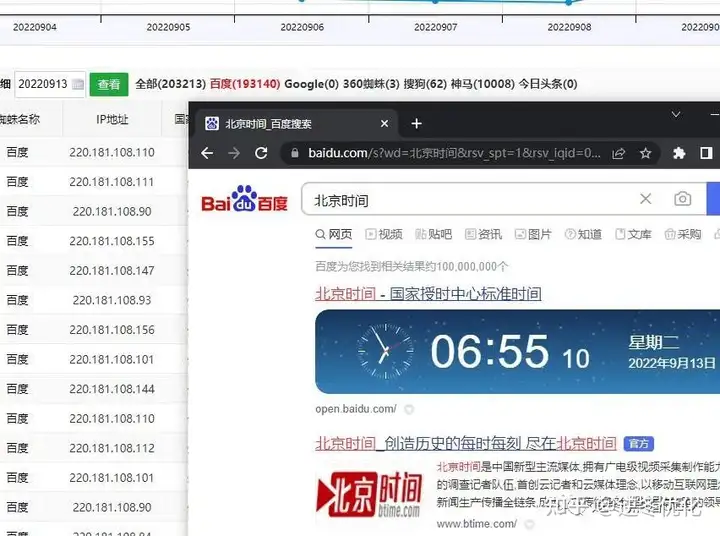Click 百度为您找到相关结果约100,000,000个 text
The width and height of the screenshot is (720, 536).
click(412, 266)
